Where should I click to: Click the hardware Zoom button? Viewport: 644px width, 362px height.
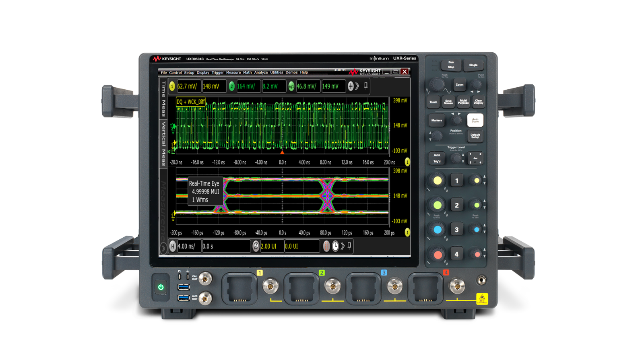[459, 84]
